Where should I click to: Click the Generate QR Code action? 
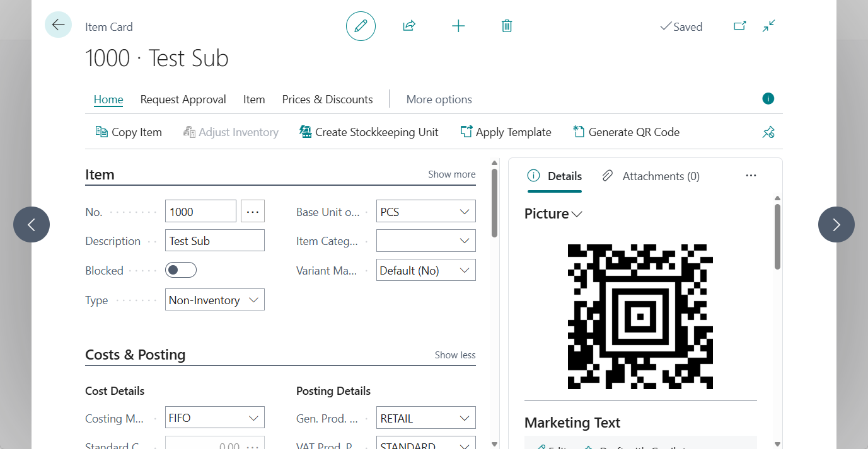coord(626,132)
